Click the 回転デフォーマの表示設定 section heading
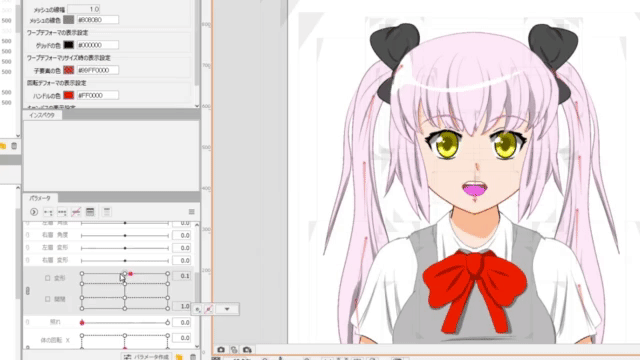The image size is (640, 360). (56, 83)
